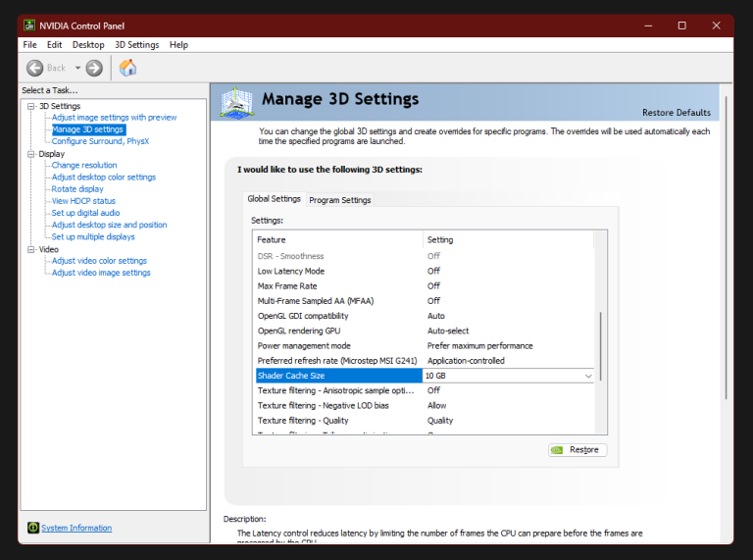Click the Back arrow button
The image size is (753, 560).
pyautogui.click(x=35, y=68)
